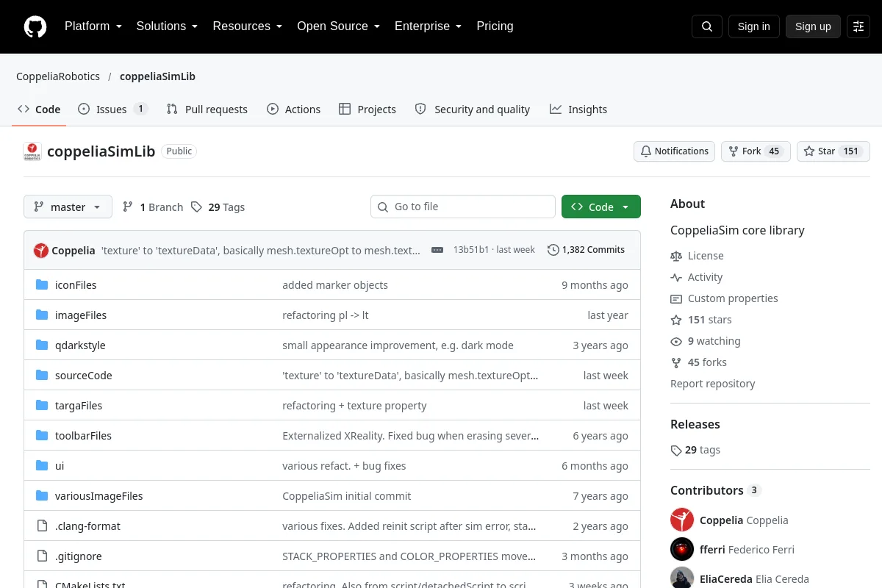This screenshot has width=882, height=588.
Task: Click the stars icon in About
Action: [676, 320]
